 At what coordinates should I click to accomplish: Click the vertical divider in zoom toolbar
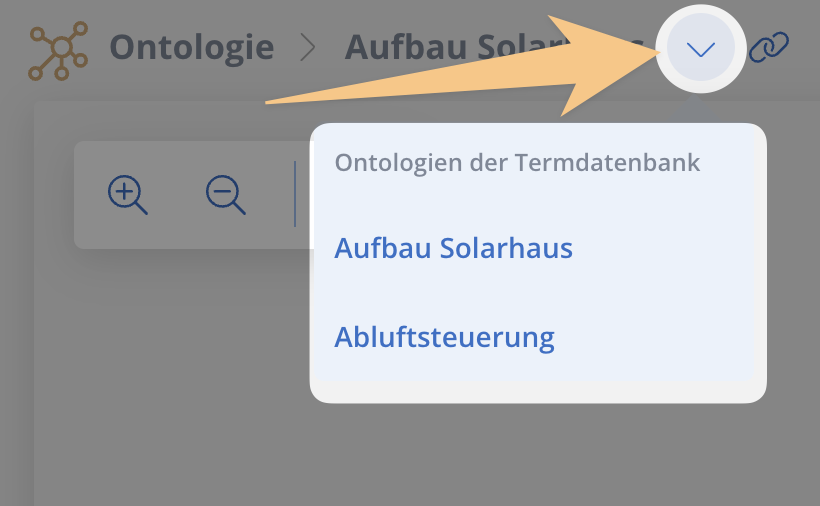click(x=295, y=194)
